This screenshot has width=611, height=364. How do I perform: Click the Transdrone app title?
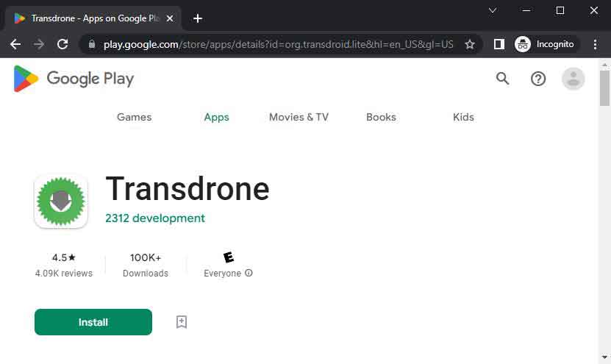coord(187,189)
